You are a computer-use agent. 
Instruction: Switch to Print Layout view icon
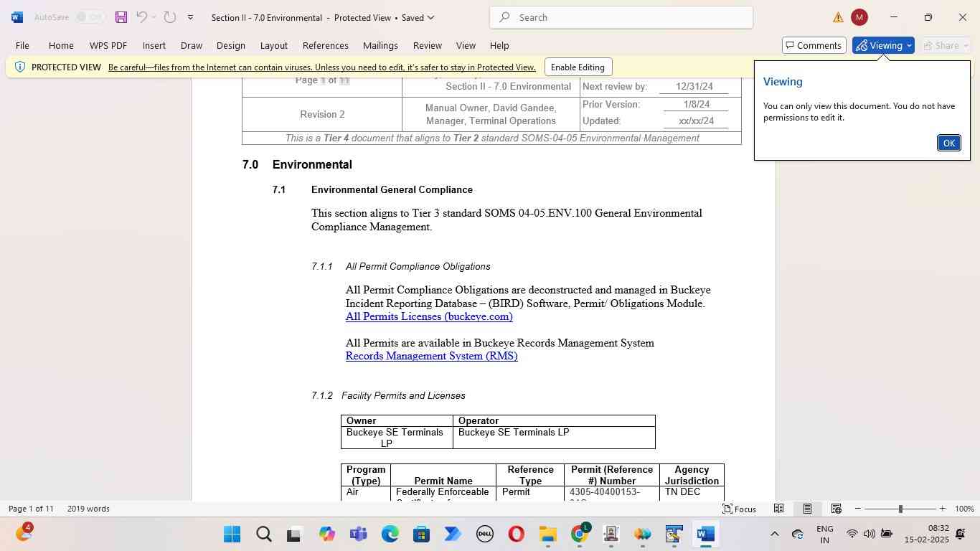pos(807,509)
